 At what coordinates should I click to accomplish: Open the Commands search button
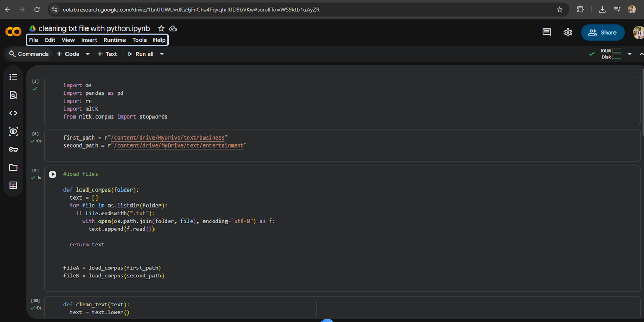click(x=29, y=54)
